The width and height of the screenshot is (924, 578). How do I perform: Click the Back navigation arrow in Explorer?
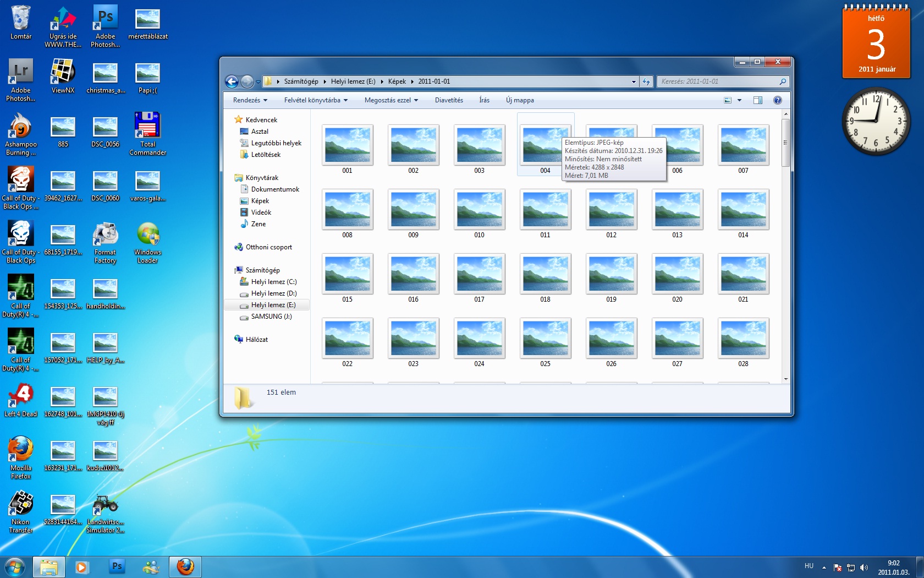point(232,82)
